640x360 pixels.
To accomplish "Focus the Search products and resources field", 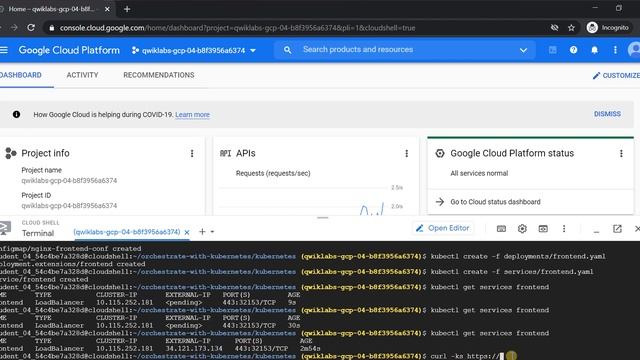I will pos(404,50).
